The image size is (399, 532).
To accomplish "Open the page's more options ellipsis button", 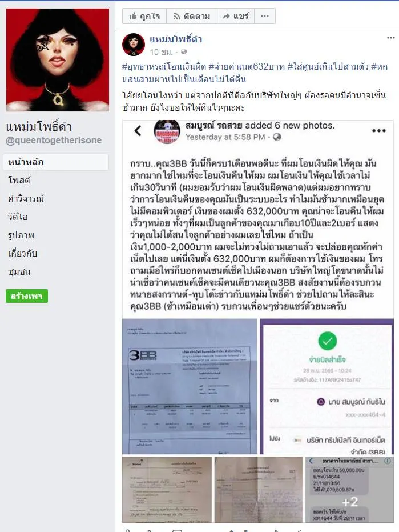I will [x=265, y=16].
